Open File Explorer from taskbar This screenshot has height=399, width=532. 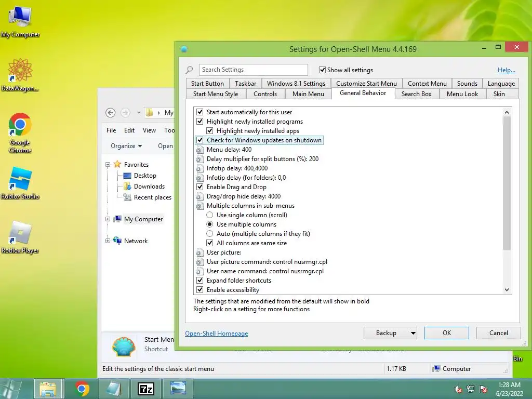tap(48, 389)
